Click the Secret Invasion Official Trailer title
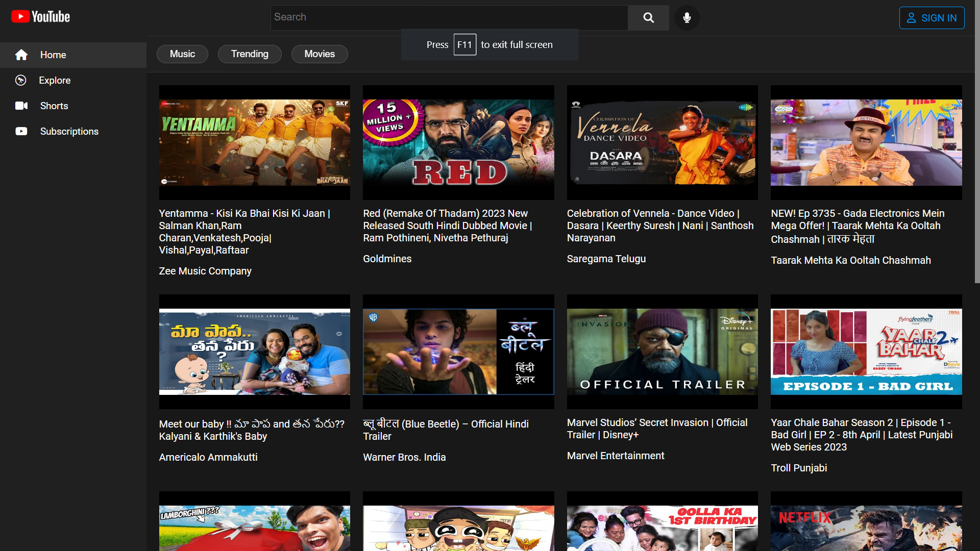Screen dimensions: 980x551 (x=657, y=429)
